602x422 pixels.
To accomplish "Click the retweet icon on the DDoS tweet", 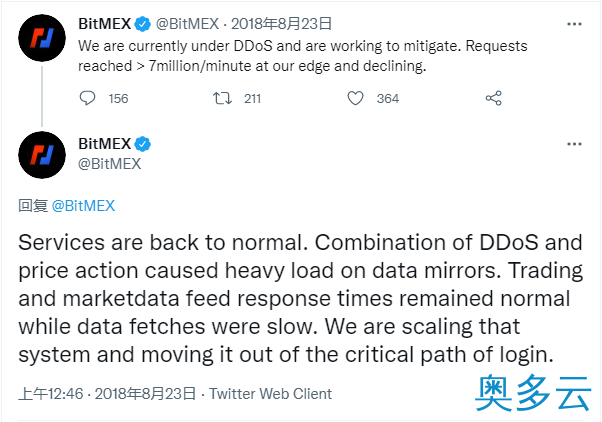I will click(x=222, y=98).
